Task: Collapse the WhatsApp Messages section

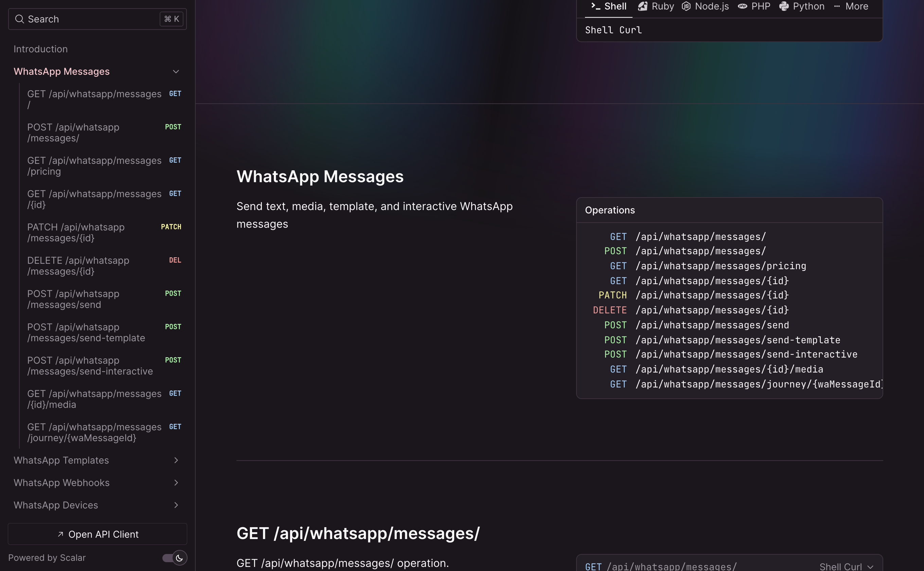Action: pos(176,71)
